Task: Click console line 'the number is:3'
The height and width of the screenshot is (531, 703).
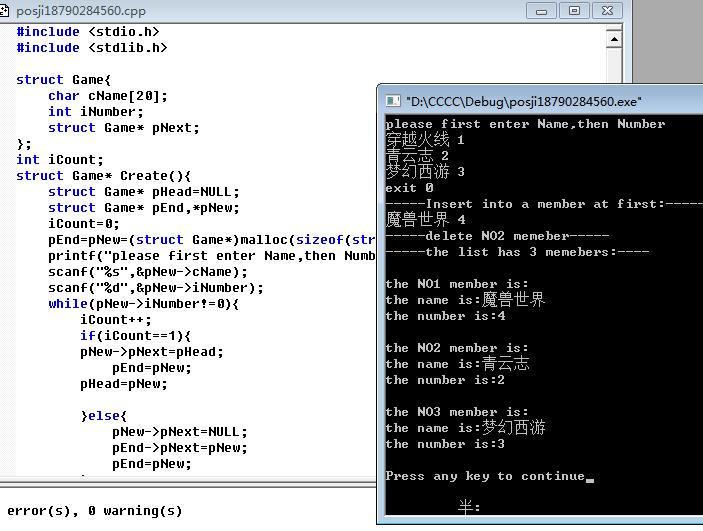Action: (445, 444)
